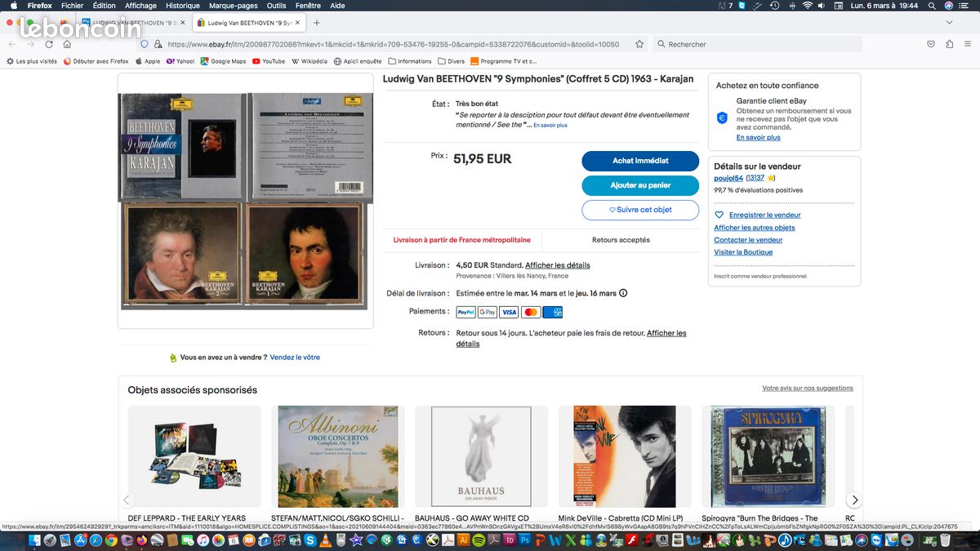This screenshot has width=980, height=551.
Task: Reload the eBay page
Action: point(49,44)
